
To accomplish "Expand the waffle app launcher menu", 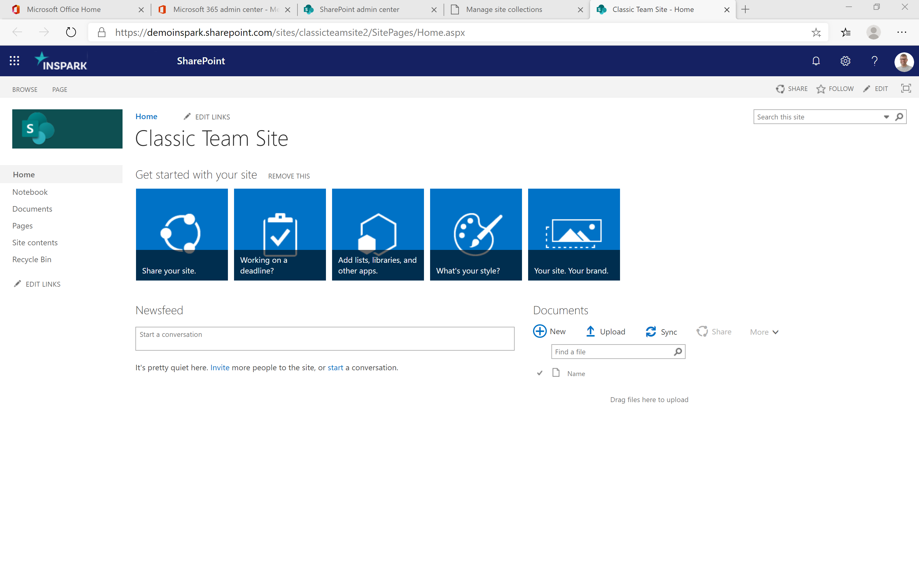I will click(x=13, y=61).
